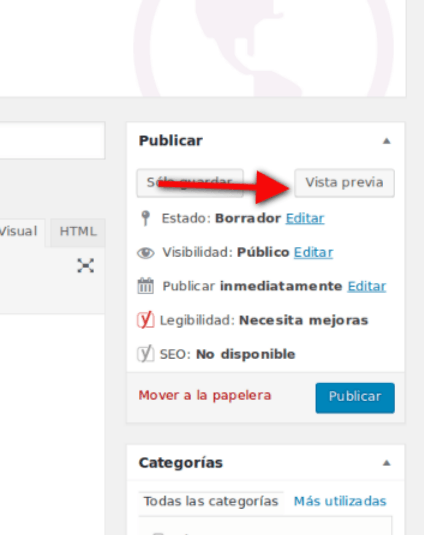Image resolution: width=424 pixels, height=535 pixels.
Task: Click the Mover a la papelera link
Action: click(205, 395)
